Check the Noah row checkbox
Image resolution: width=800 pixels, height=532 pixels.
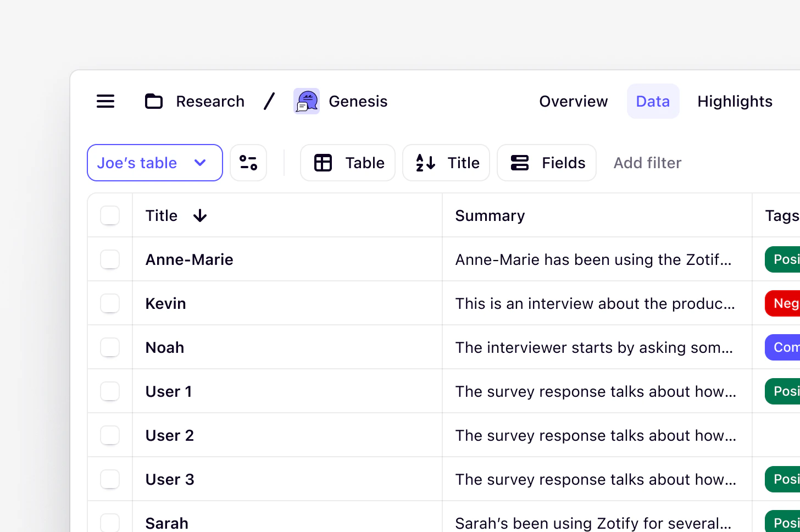tap(110, 347)
